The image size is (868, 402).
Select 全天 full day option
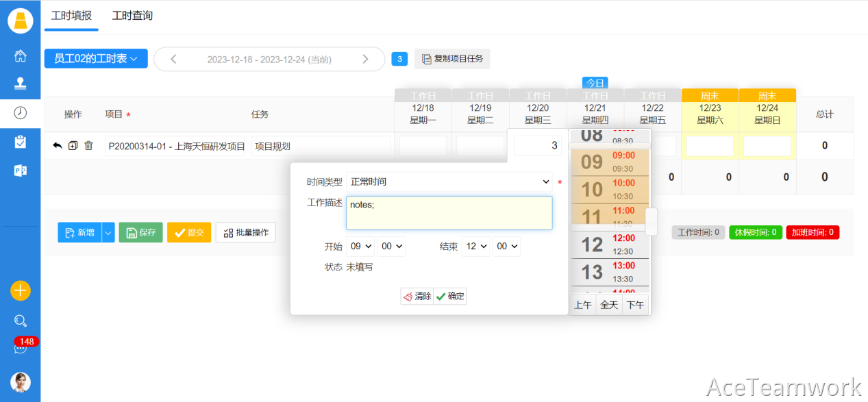coord(609,305)
